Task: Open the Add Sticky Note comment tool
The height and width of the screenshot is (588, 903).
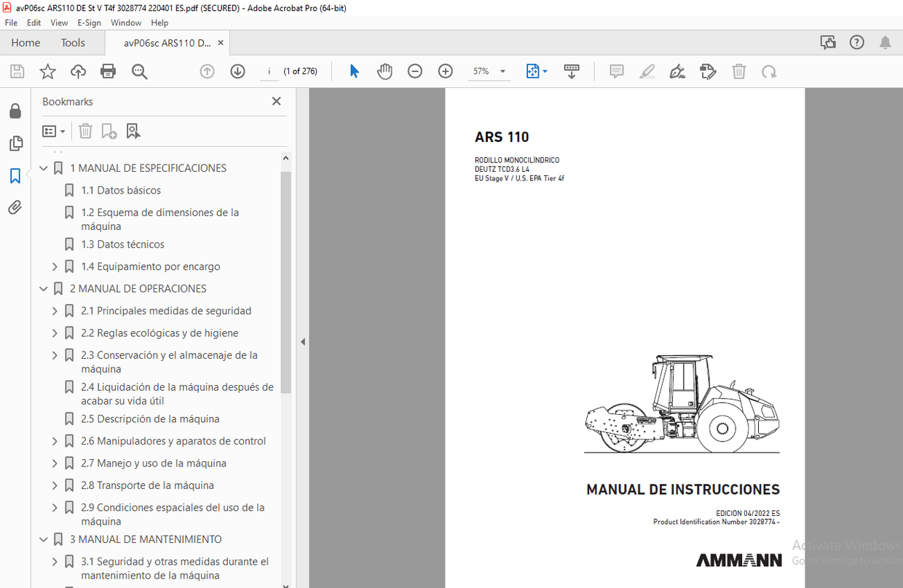Action: tap(616, 71)
